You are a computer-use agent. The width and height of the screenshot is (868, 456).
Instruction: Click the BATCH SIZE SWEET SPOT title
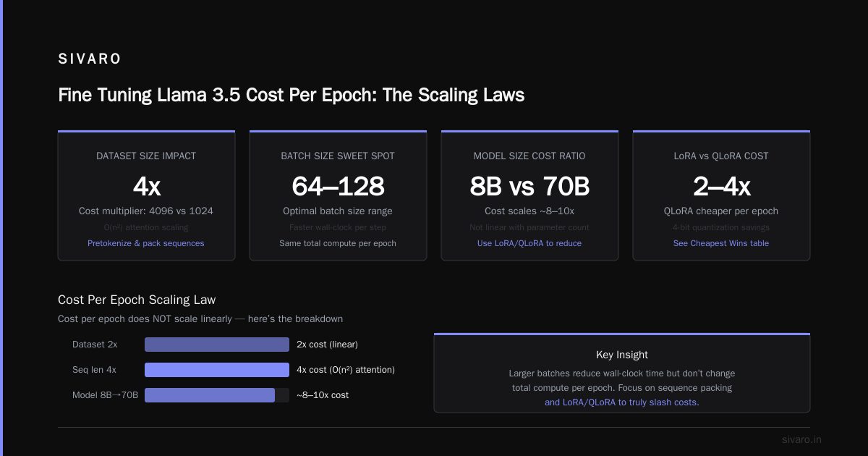point(338,156)
